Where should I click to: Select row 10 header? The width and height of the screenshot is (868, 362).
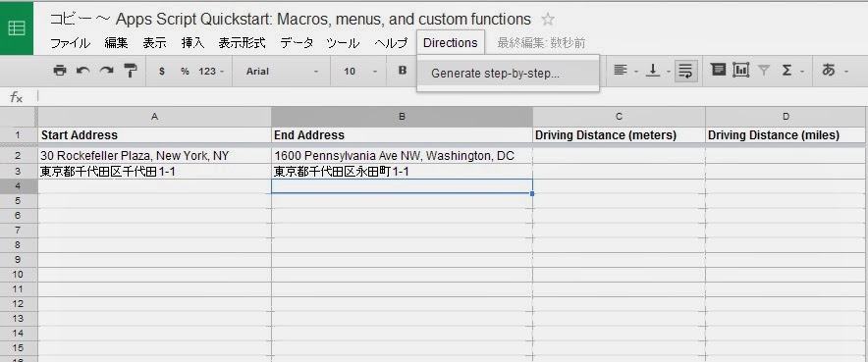pyautogui.click(x=18, y=275)
